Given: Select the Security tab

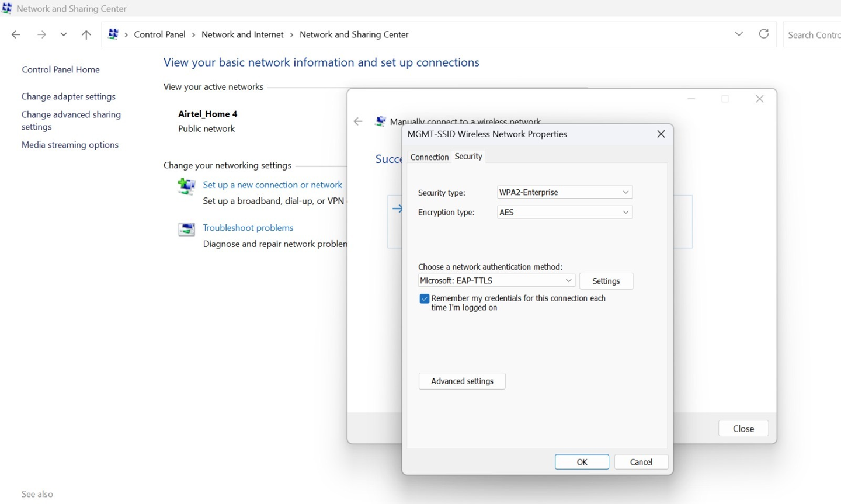Looking at the screenshot, I should point(468,157).
